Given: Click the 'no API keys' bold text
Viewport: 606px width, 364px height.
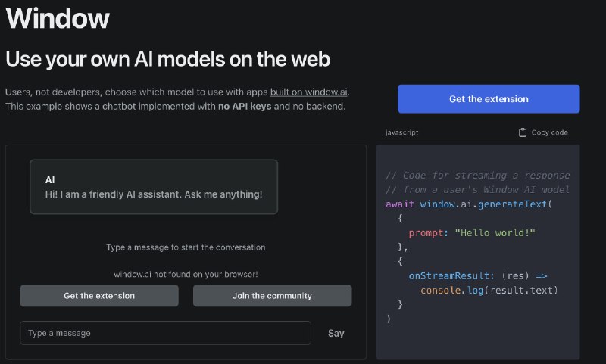Looking at the screenshot, I should (245, 106).
